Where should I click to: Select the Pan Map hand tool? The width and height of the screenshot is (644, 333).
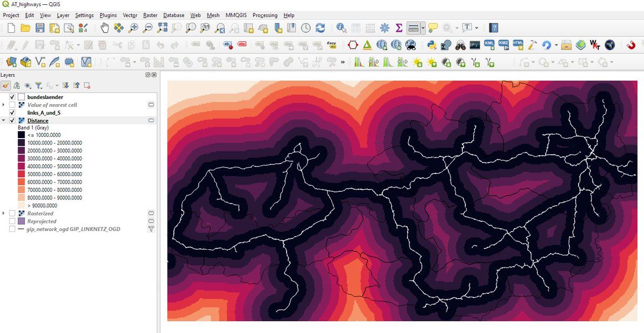coord(105,27)
